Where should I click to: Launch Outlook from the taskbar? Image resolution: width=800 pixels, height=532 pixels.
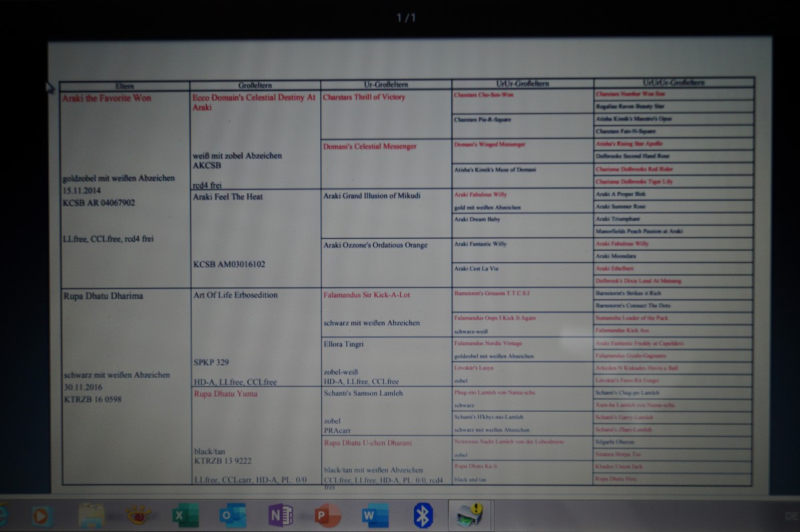click(232, 515)
